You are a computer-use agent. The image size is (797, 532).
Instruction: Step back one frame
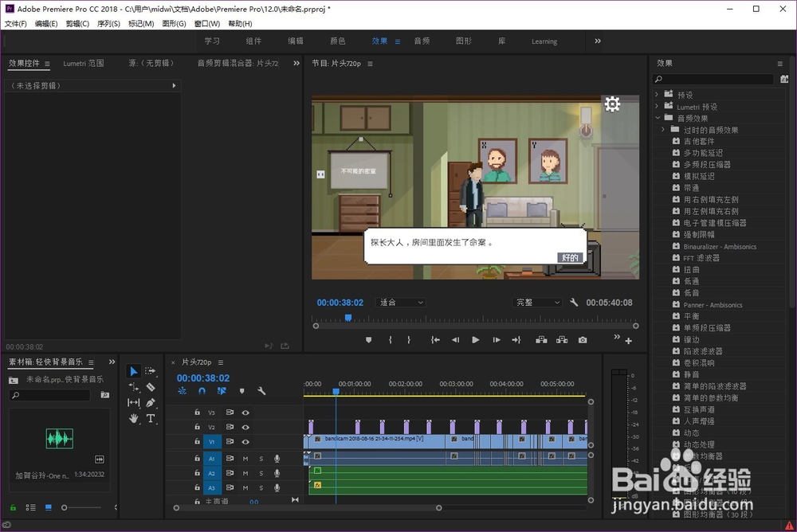455,340
